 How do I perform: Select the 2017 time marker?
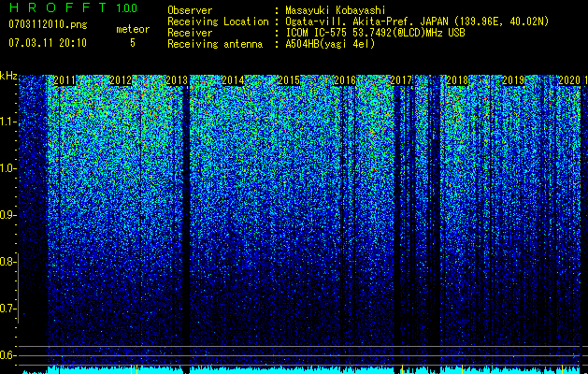coord(401,80)
